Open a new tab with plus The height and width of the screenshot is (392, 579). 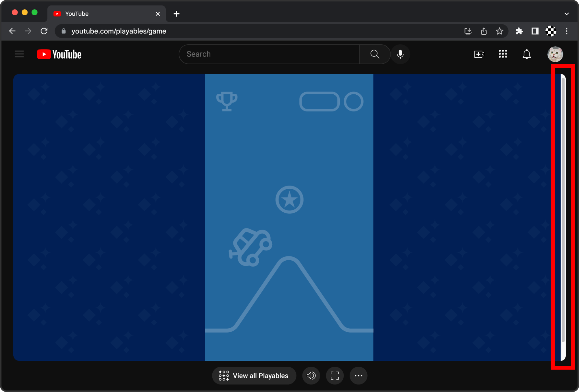pos(176,14)
